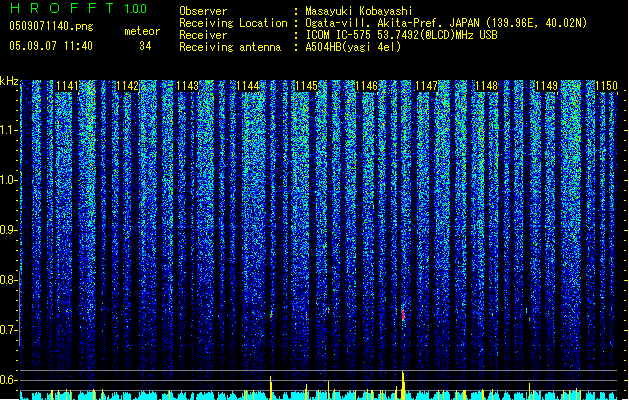Image resolution: width=629 pixels, height=400 pixels.
Task: Click the 1144 time marker
Action: tap(248, 86)
